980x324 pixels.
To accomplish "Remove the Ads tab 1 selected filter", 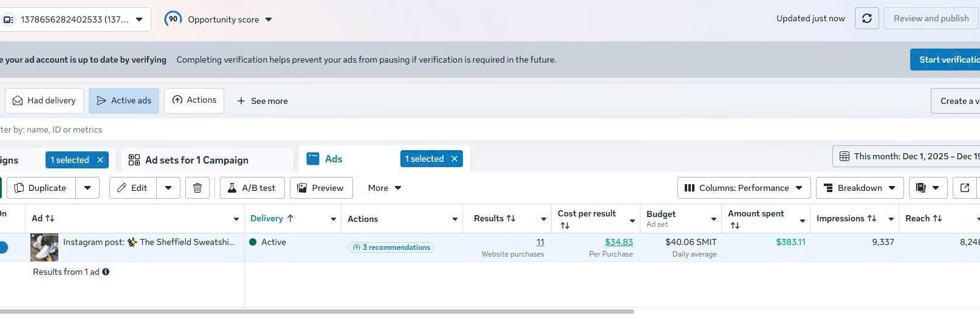I will pyautogui.click(x=454, y=159).
